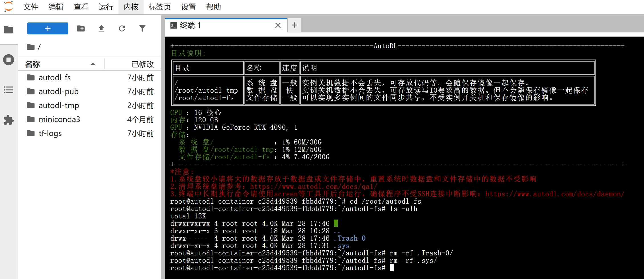Click the upload files icon

(101, 28)
